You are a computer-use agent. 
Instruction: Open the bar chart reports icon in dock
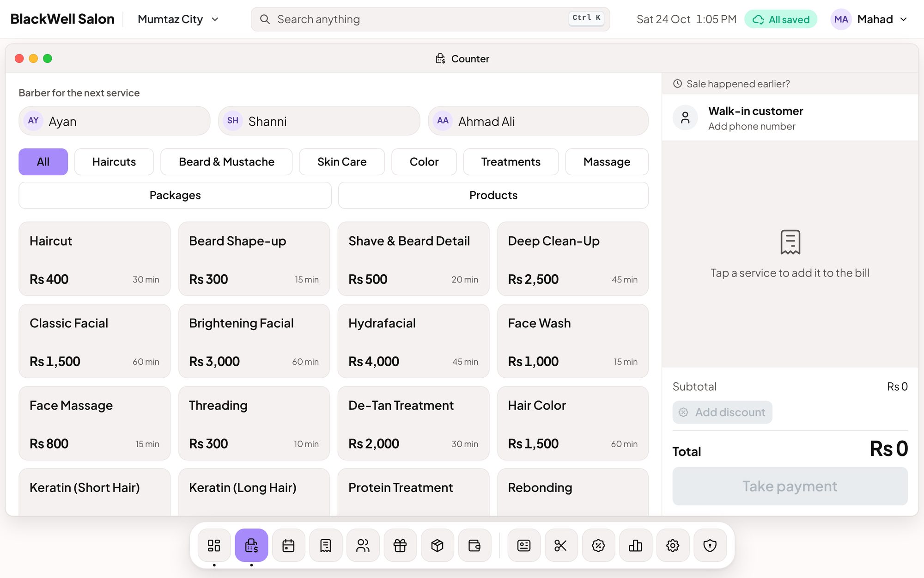coord(636,545)
